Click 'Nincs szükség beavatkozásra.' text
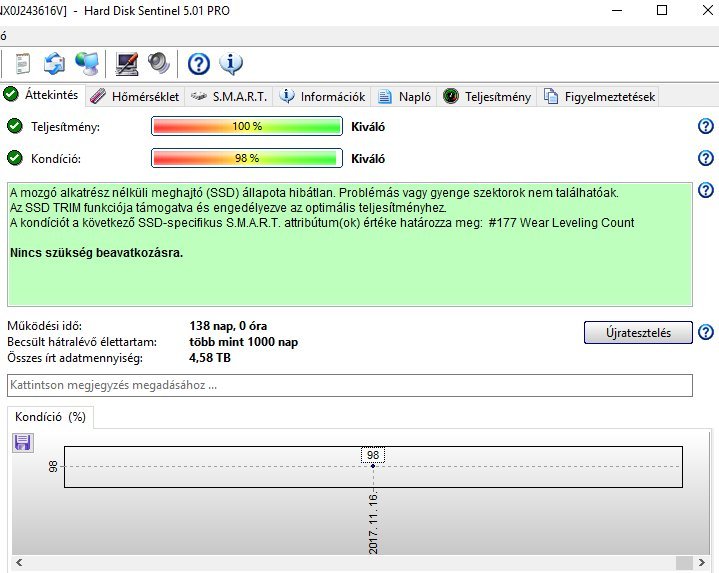 [96, 253]
